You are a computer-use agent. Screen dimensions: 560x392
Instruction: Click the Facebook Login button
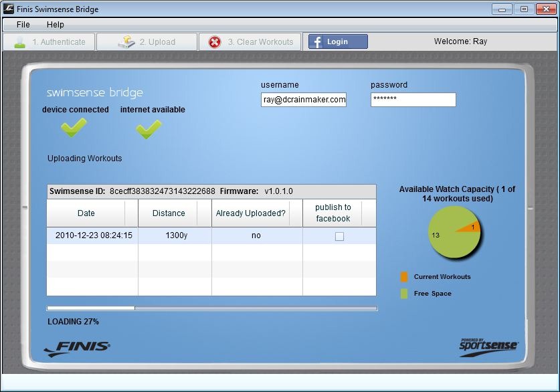(x=338, y=41)
